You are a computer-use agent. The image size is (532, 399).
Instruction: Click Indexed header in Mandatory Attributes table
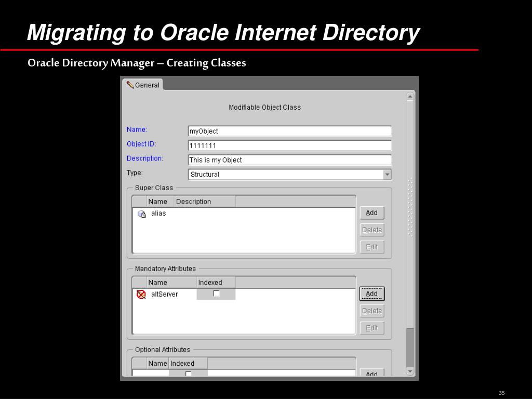(216, 283)
